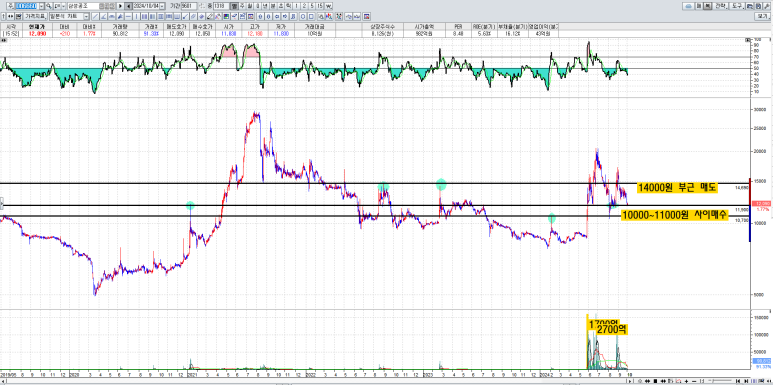773x385 pixels.
Task: Select the 1 interval button
Action: pos(297,6)
